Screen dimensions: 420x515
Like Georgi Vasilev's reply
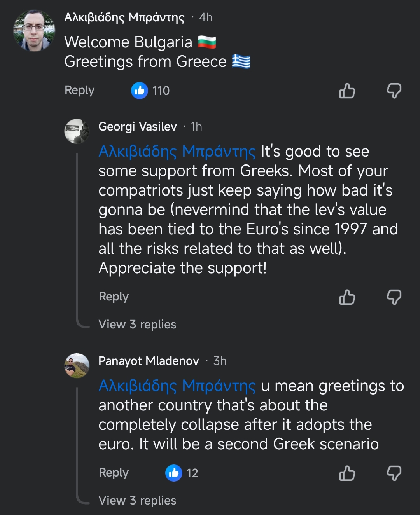(x=347, y=297)
